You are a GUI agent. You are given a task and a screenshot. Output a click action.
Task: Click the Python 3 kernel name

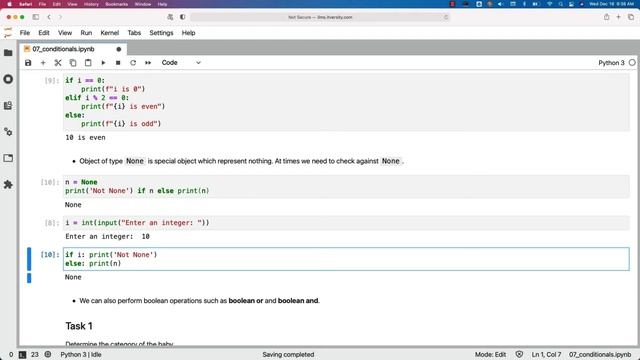point(611,63)
